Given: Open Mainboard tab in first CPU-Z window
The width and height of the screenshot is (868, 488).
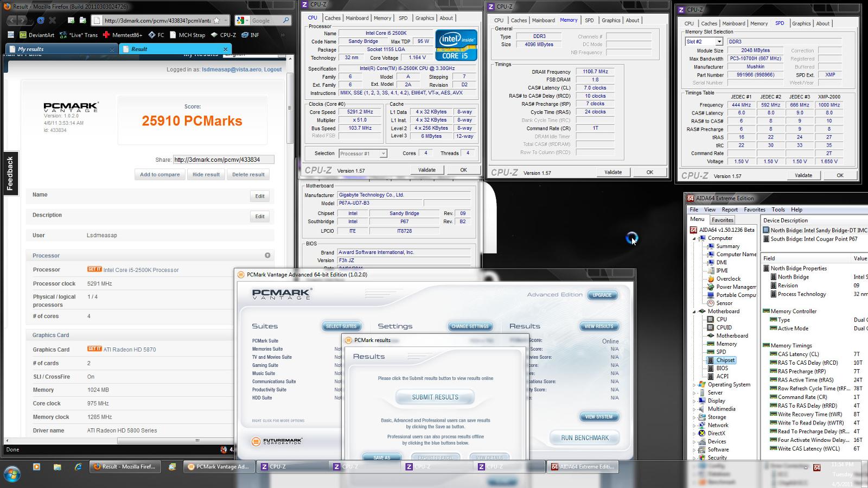Looking at the screenshot, I should click(357, 18).
